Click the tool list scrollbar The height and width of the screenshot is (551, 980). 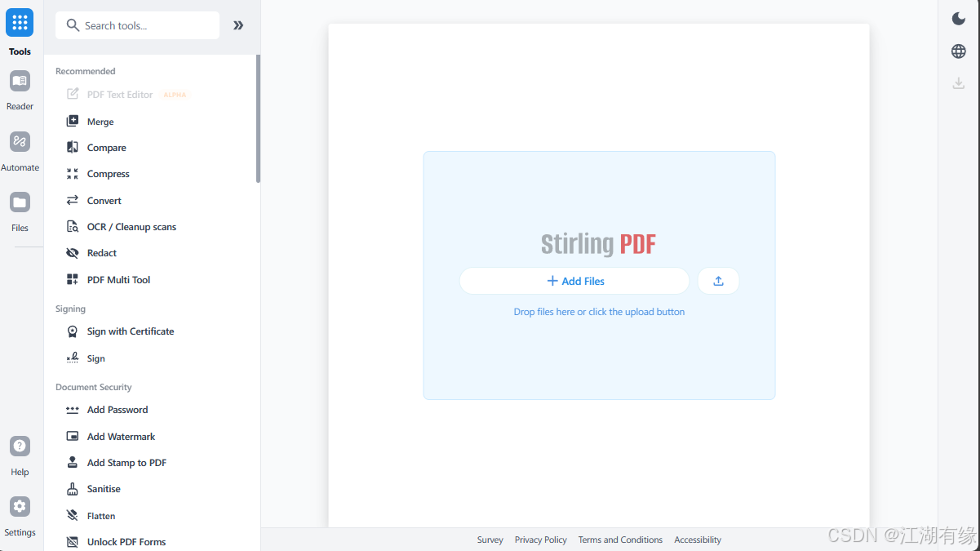point(258,119)
